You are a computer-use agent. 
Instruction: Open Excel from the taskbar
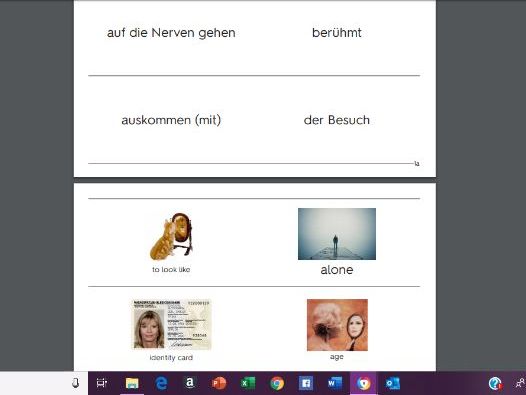pos(248,383)
